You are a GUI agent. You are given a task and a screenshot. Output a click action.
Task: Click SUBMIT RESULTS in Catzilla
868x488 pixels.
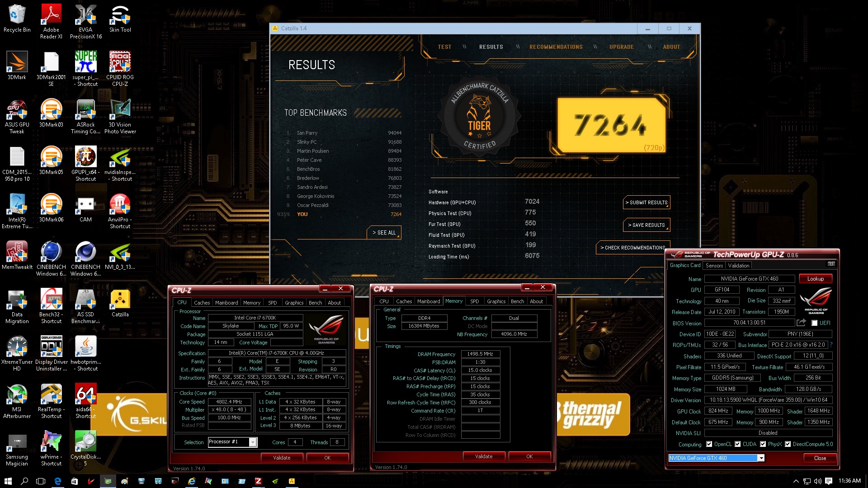[x=646, y=202]
